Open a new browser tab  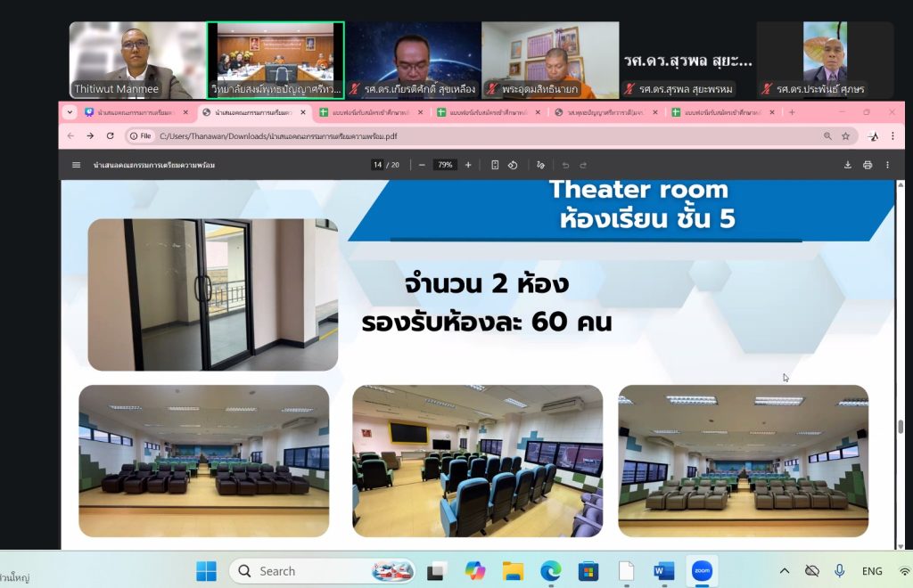pyautogui.click(x=792, y=112)
